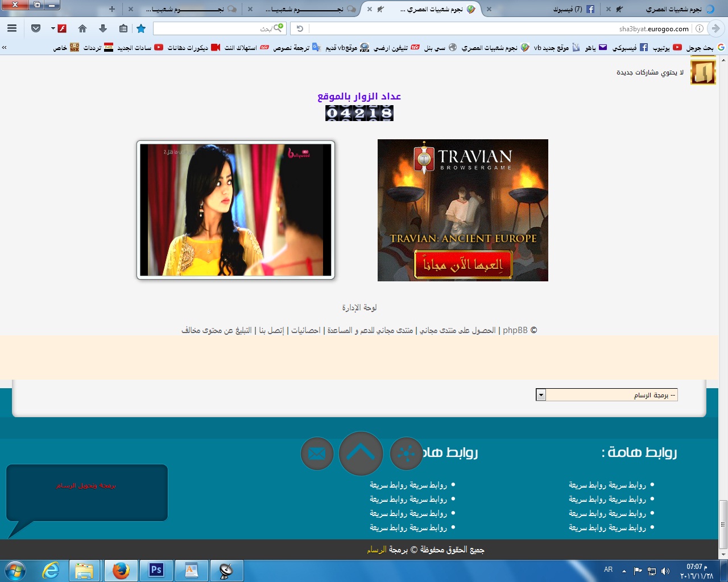This screenshot has height=582, width=728.
Task: Click the share dots circle icon
Action: [406, 454]
